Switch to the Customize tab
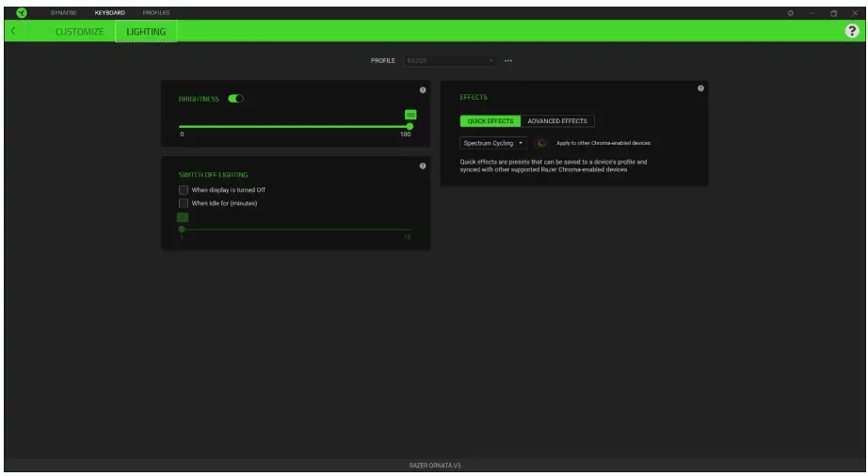868x476 pixels. click(79, 31)
